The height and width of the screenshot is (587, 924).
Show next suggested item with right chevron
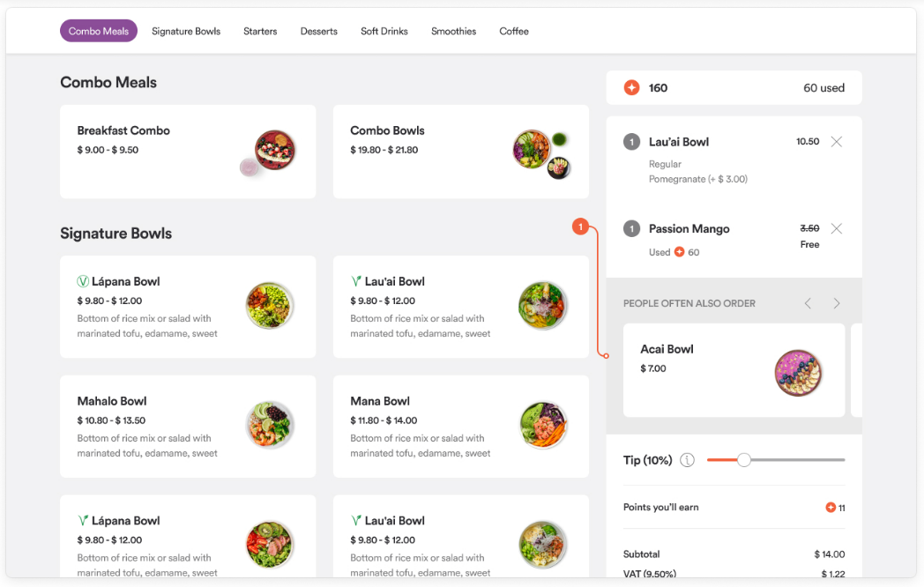click(x=837, y=303)
